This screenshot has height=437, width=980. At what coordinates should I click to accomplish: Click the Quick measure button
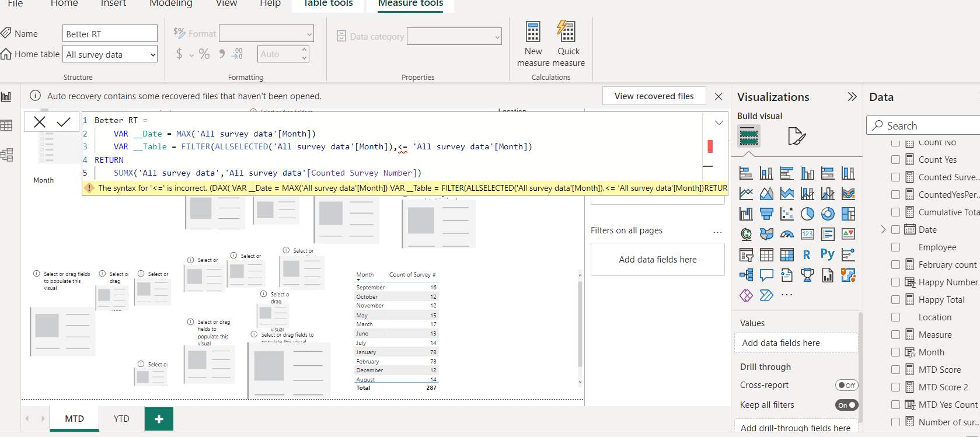pos(568,44)
